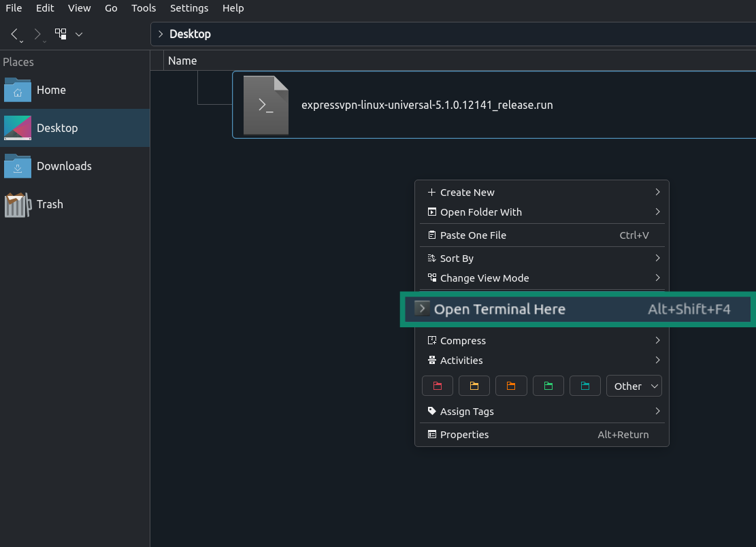756x547 pixels.
Task: Choose Open Terminal Here from context menu
Action: coord(499,310)
